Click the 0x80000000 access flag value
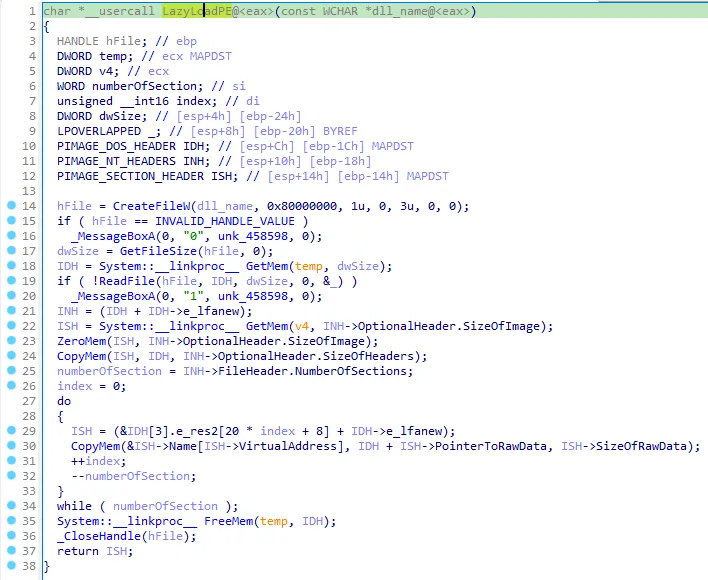The image size is (708, 580). tap(302, 206)
